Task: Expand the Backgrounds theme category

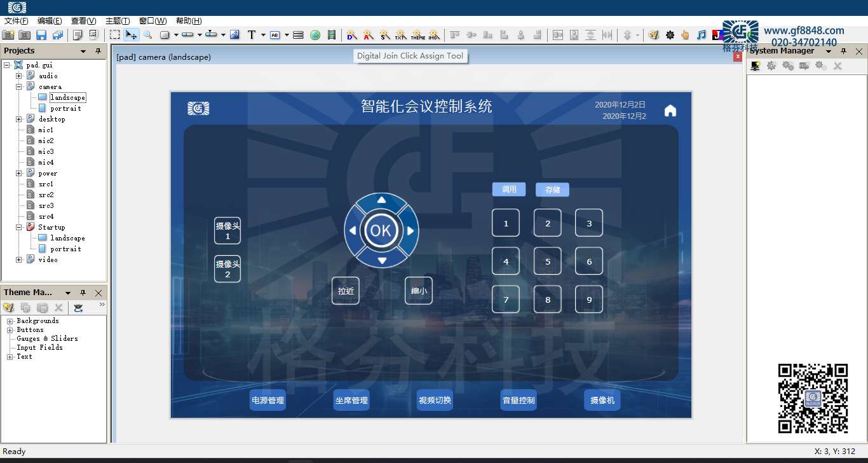Action: (10, 321)
